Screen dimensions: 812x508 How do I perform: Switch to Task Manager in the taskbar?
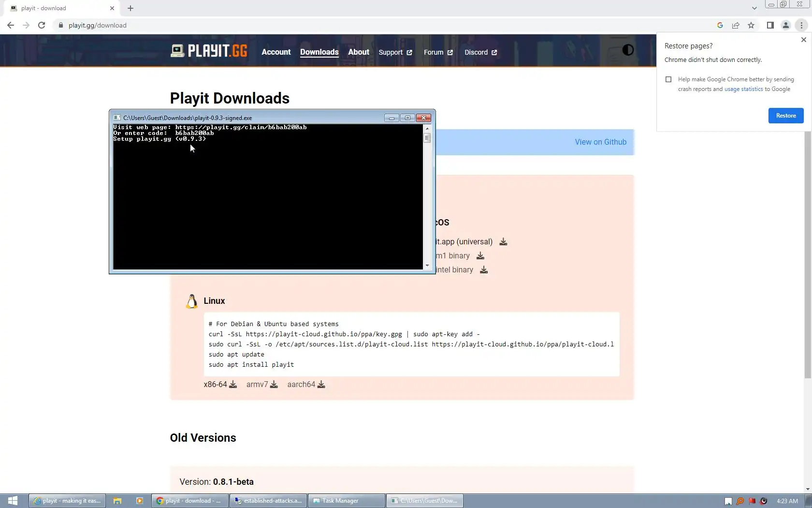pos(347,501)
